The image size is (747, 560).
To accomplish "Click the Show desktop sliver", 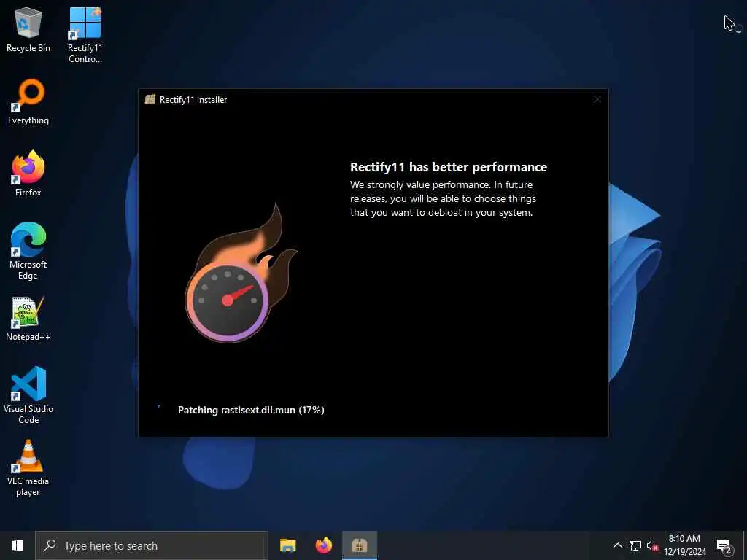I will [x=745, y=545].
